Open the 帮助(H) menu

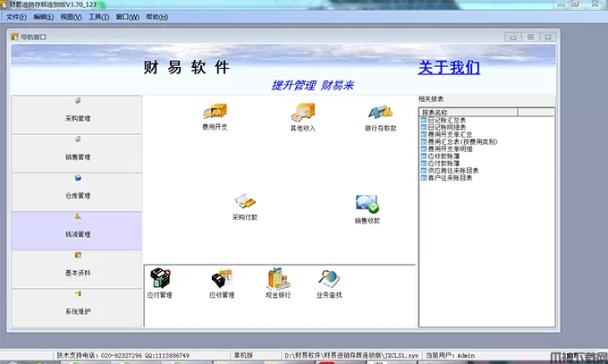click(156, 17)
